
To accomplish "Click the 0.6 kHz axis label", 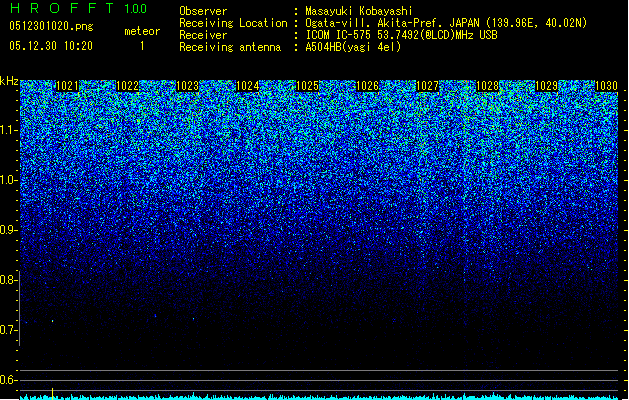I will point(8,380).
